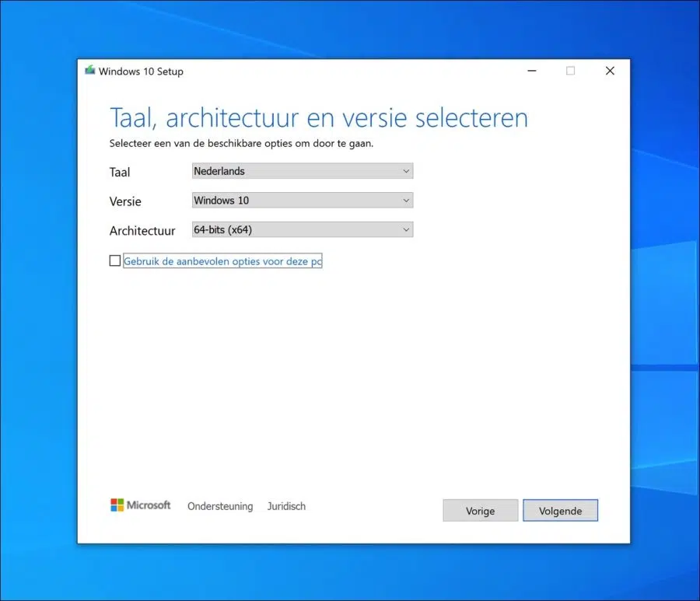This screenshot has width=700, height=601.
Task: Click the disabled maximize button of Setup window
Action: click(x=571, y=71)
